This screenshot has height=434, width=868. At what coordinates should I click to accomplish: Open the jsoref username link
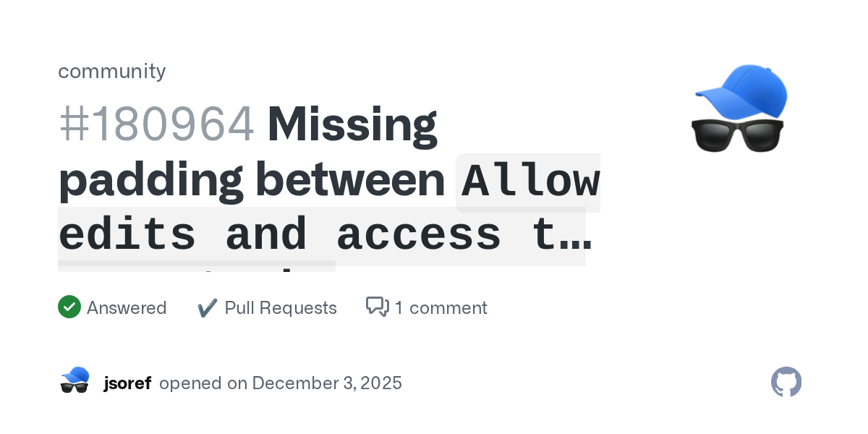pos(127,383)
